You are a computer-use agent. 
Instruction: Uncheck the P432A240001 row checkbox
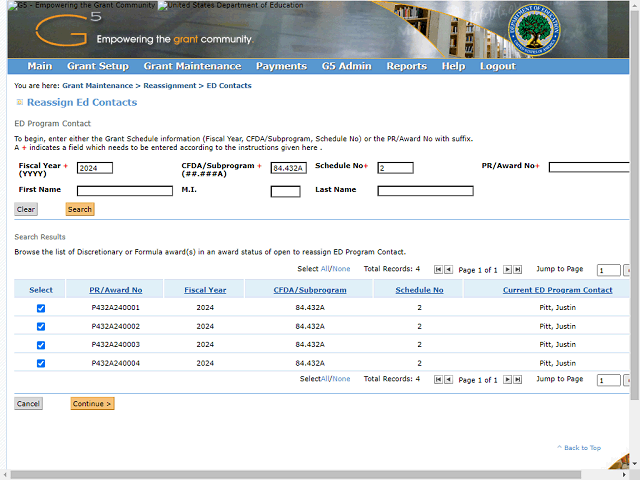(41, 308)
